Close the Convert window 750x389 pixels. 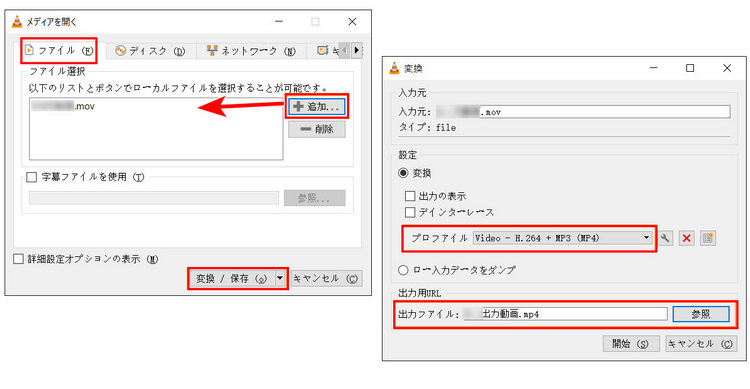[x=727, y=68]
